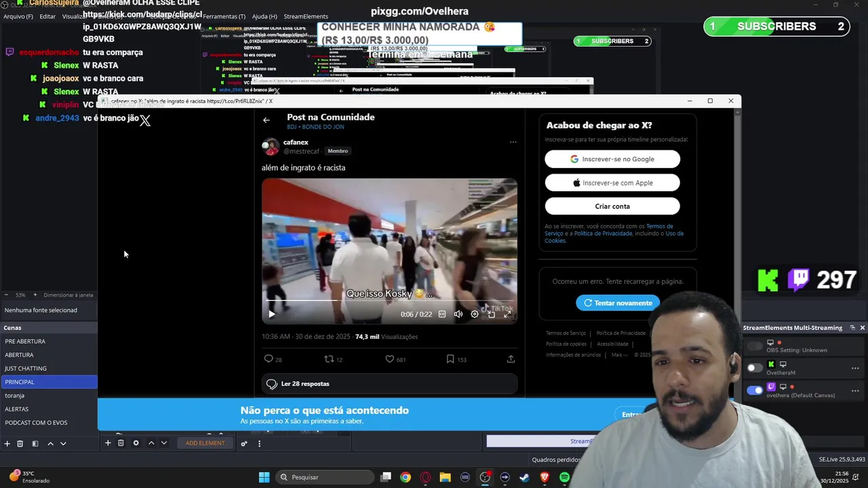Expand the video to fullscreen

(507, 314)
